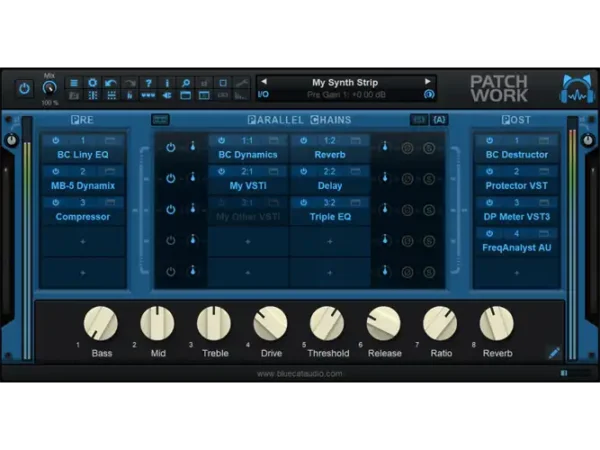Open the help question mark icon
The image size is (600, 450).
tap(148, 83)
